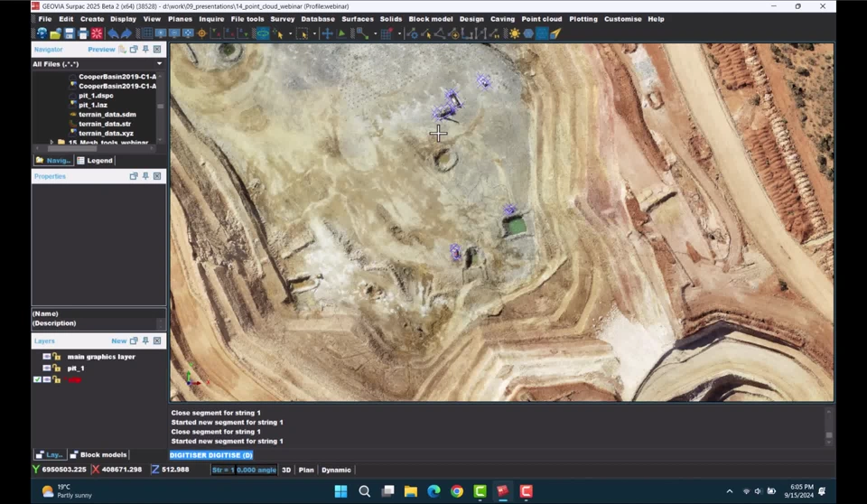The height and width of the screenshot is (504, 867).
Task: Click the yellow sun lighting icon
Action: tap(514, 33)
